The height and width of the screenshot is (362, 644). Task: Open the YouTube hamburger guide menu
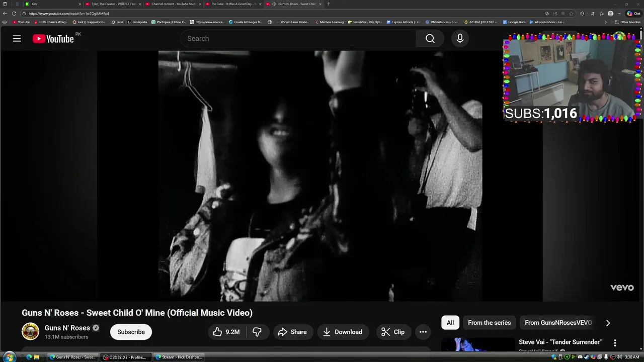[x=17, y=39]
